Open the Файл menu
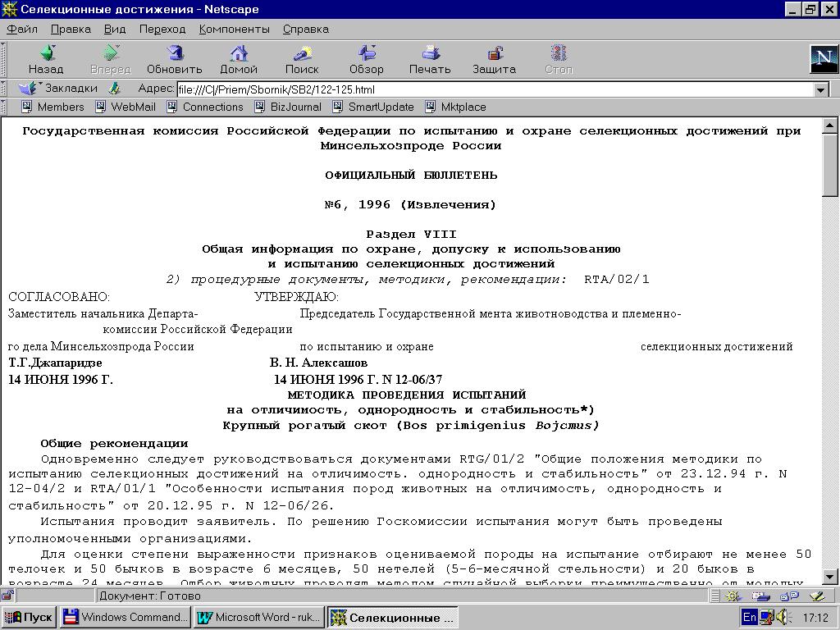Image resolution: width=840 pixels, height=630 pixels. (x=22, y=29)
